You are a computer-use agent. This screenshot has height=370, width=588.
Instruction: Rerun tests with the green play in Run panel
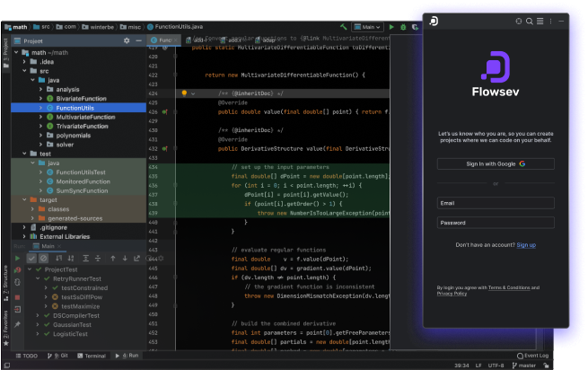17,258
